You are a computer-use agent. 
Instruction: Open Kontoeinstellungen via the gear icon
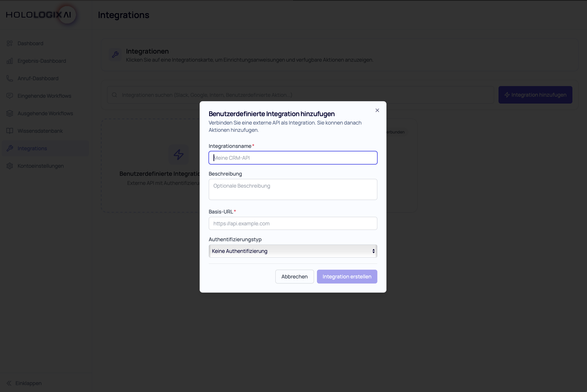tap(9, 166)
